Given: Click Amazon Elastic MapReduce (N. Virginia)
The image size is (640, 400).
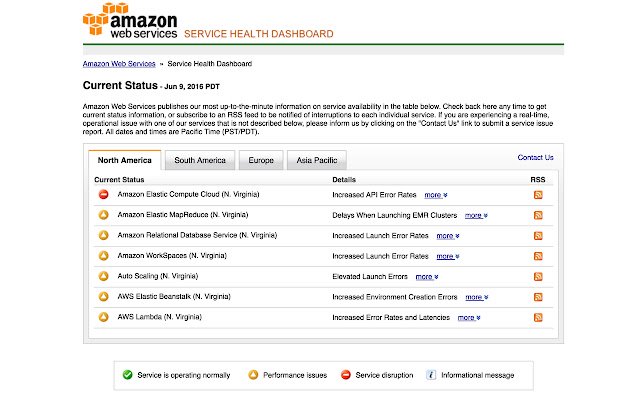Looking at the screenshot, I should click(x=182, y=215).
